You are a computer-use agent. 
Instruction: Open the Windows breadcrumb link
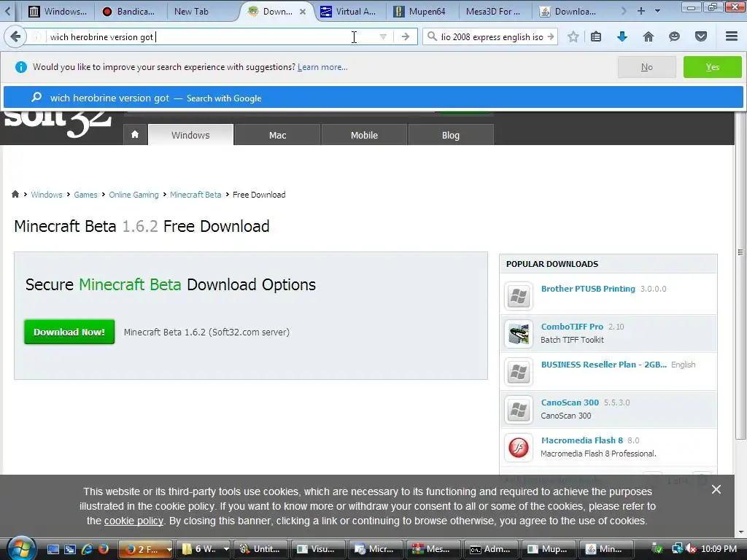(x=47, y=195)
